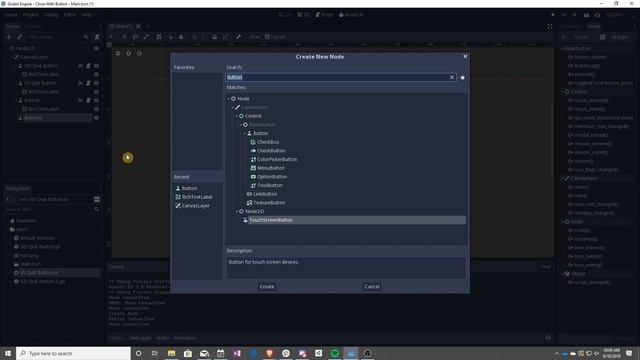The width and height of the screenshot is (640, 360).
Task: Choose MenuButton node type
Action: 271,168
